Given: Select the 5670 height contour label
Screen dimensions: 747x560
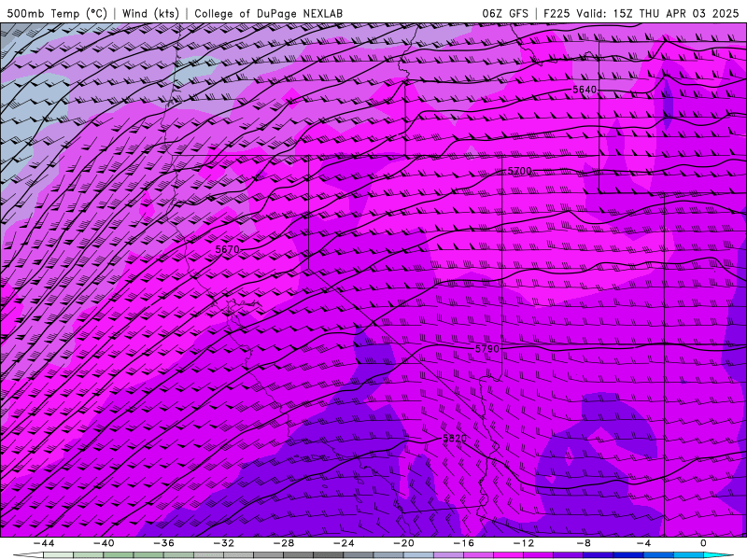Looking at the screenshot, I should [227, 249].
